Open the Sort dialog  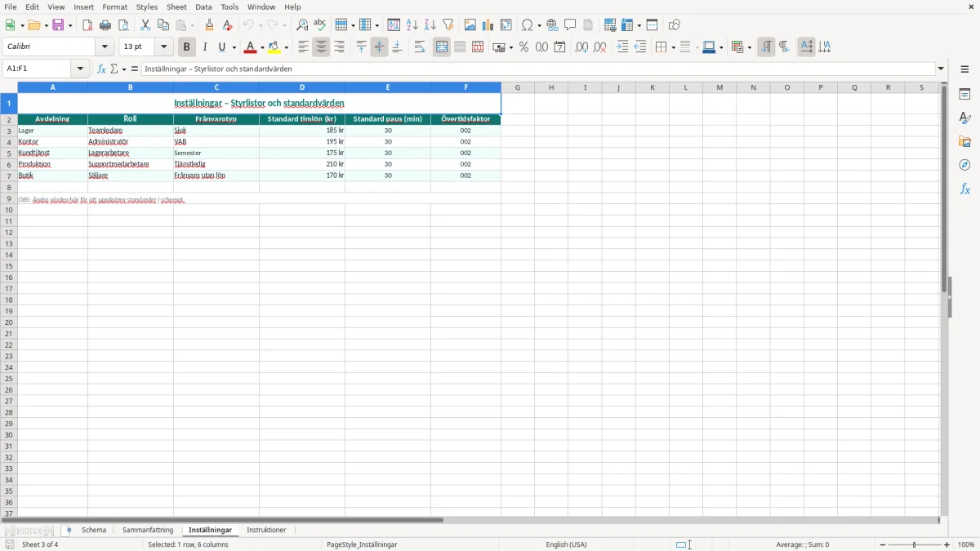click(x=394, y=25)
